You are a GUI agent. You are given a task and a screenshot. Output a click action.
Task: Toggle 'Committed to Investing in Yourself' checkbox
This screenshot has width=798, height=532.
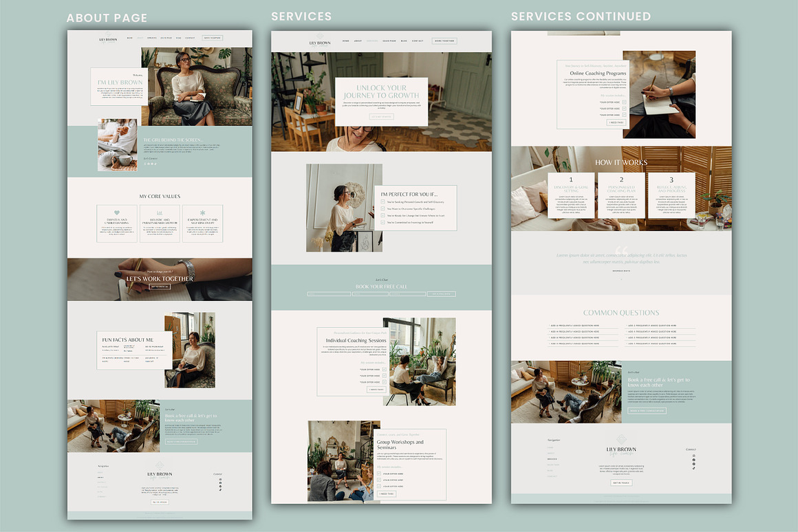pyautogui.click(x=383, y=222)
